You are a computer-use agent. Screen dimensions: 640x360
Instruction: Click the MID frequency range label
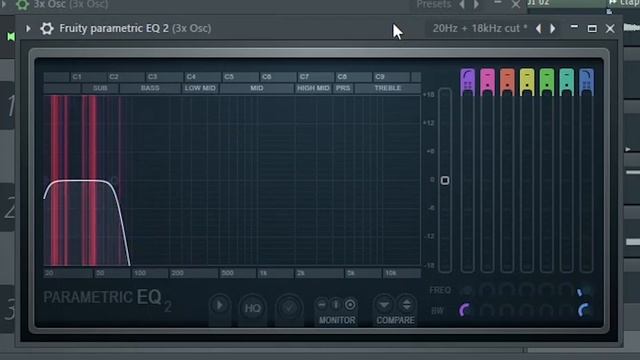point(257,88)
